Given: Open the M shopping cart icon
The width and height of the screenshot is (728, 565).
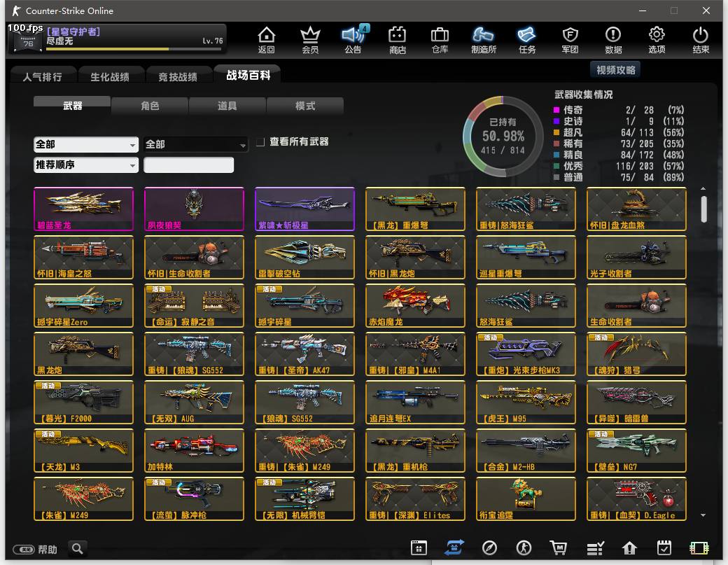Looking at the screenshot, I should [x=559, y=547].
